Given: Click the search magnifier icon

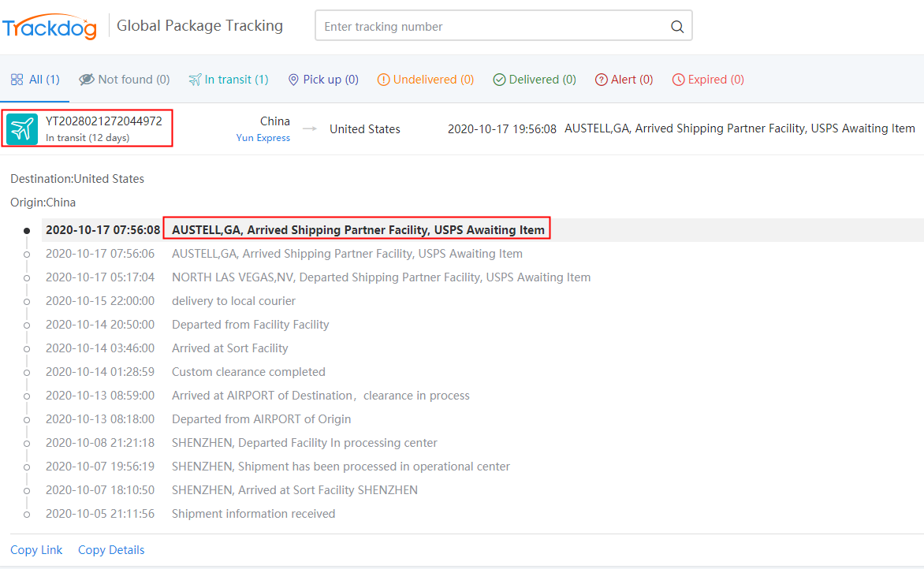Looking at the screenshot, I should (676, 26).
